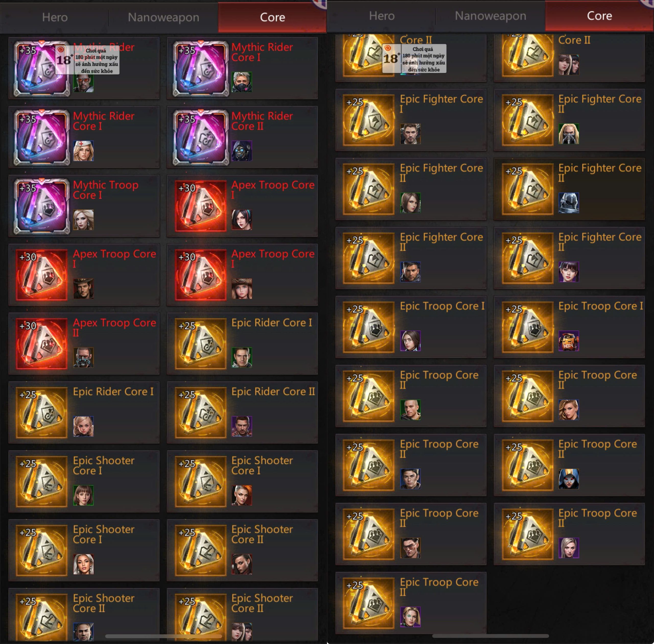
Task: Select the Core tab in left panel
Action: [272, 17]
